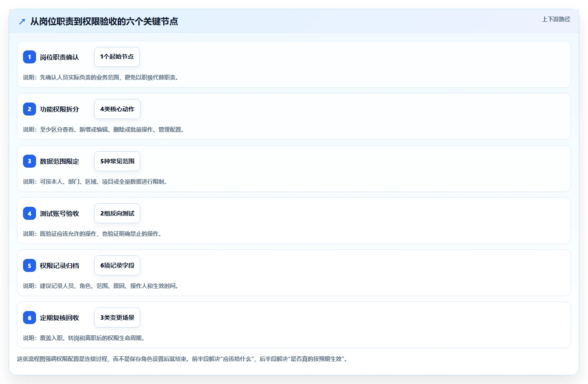This screenshot has height=384, width=588.
Task: Click the arrow icon beside the title
Action: pos(22,22)
